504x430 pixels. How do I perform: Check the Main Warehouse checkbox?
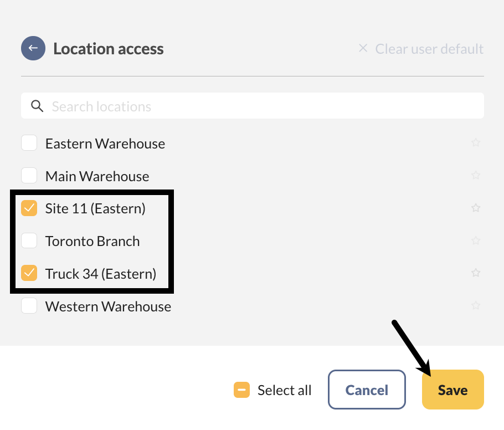pos(29,176)
